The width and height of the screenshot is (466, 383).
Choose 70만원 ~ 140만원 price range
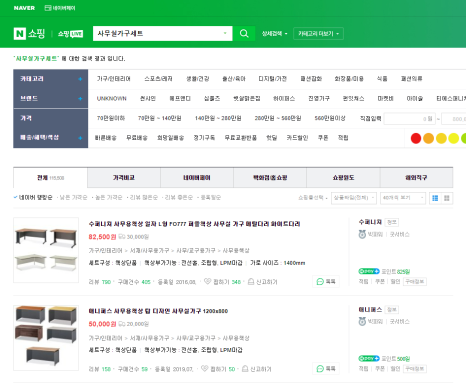coord(160,118)
